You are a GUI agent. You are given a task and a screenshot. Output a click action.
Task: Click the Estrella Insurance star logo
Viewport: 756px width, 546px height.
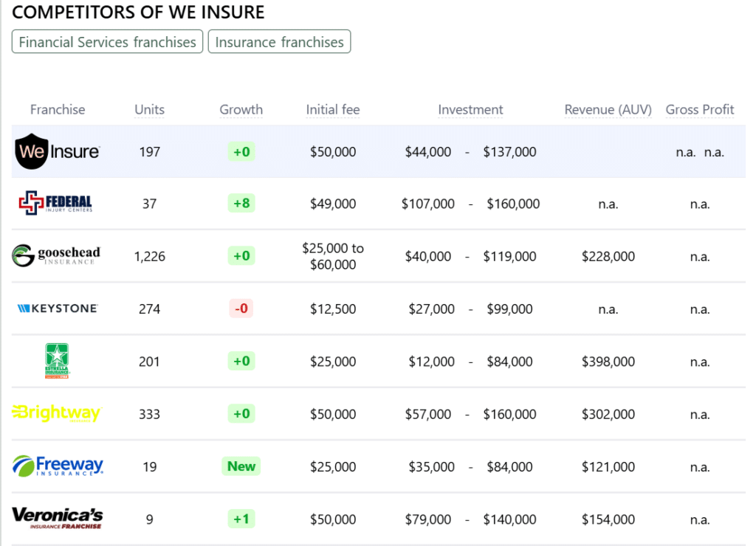pos(57,361)
